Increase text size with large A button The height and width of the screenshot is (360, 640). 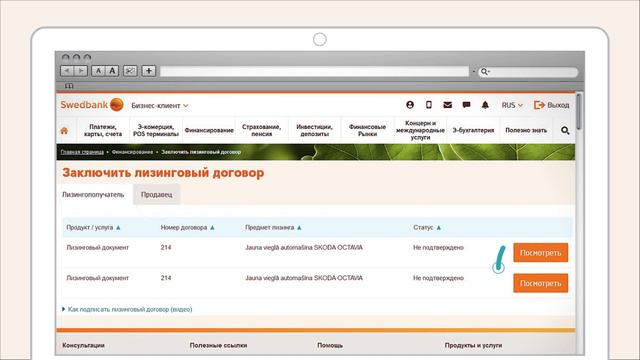[112, 71]
